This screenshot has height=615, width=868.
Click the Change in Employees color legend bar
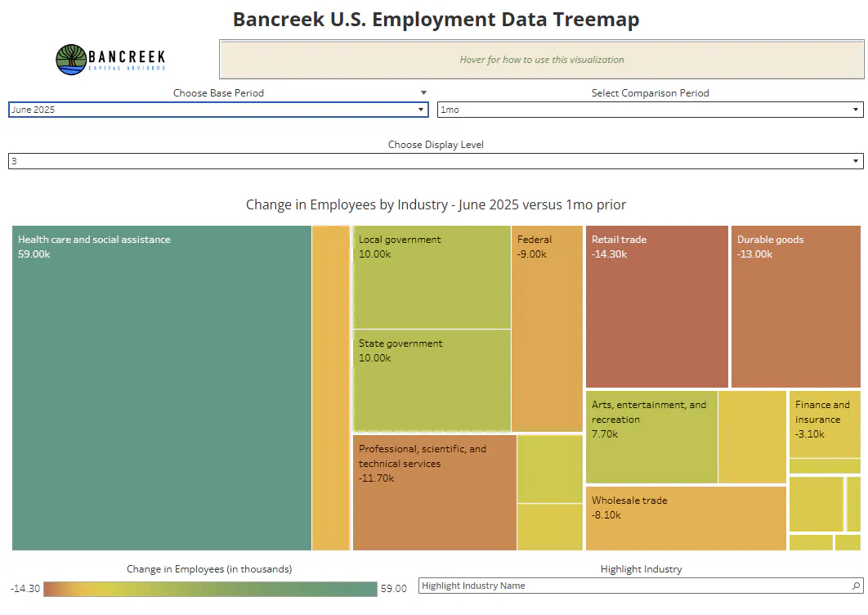point(210,589)
